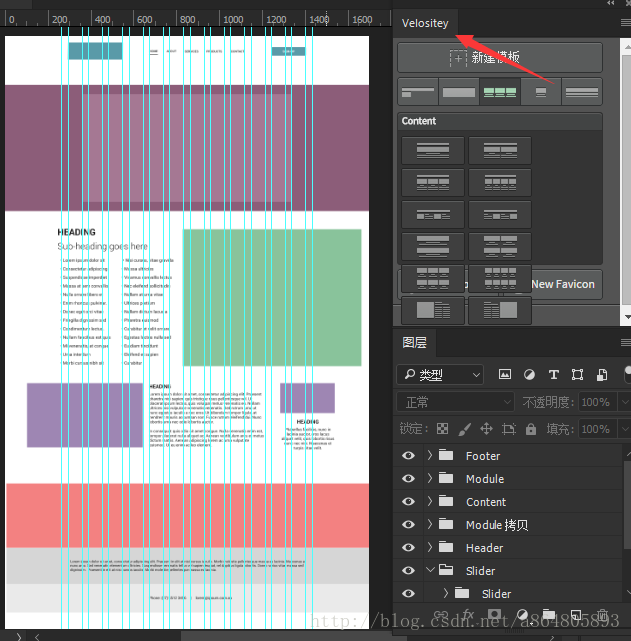The image size is (631, 641).
Task: Insert the image-left text-right content layout
Action: pos(433,310)
